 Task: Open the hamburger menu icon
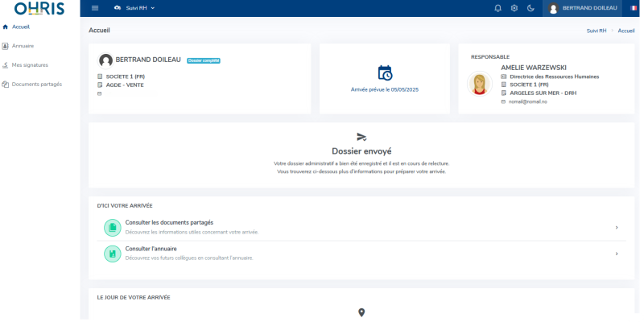click(x=95, y=8)
